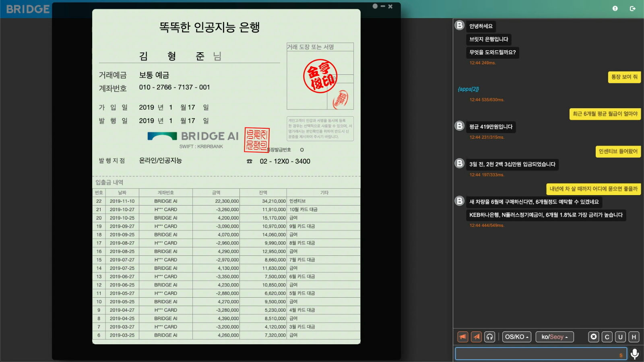Image resolution: width=644 pixels, height=362 pixels.
Task: Click the '금액' column header
Action: pos(216,193)
